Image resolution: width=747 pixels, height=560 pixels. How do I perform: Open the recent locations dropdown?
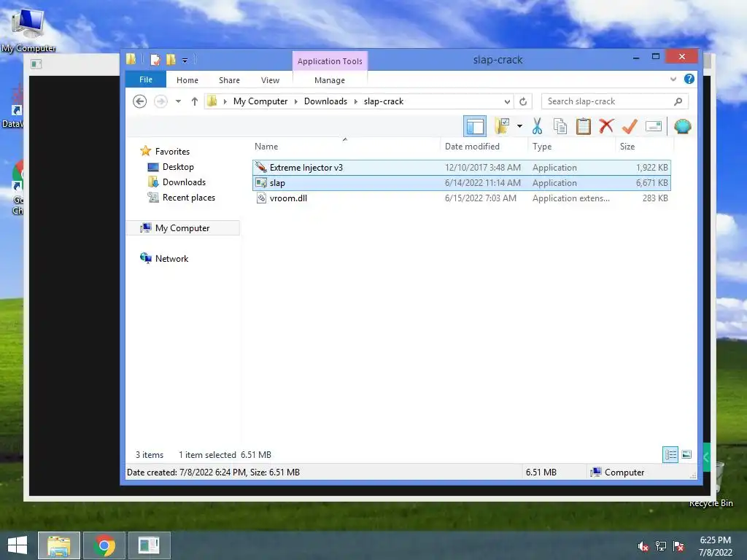coord(178,101)
